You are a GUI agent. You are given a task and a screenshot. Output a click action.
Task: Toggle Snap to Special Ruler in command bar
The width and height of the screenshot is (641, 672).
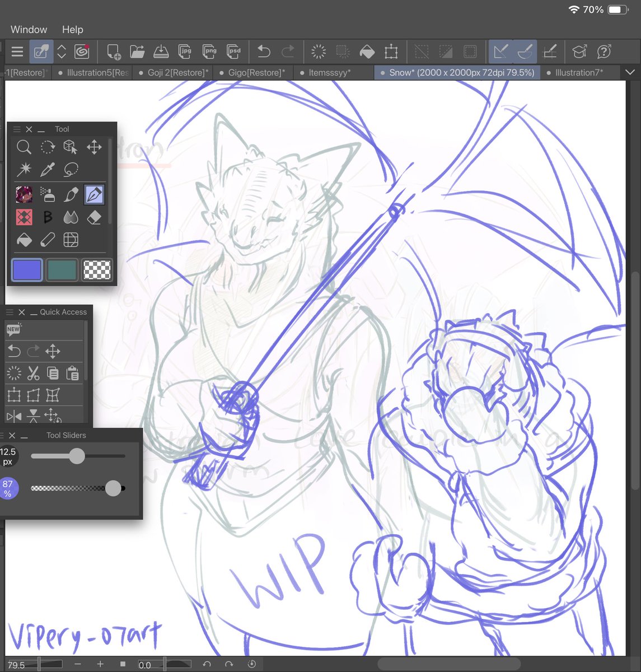[x=525, y=52]
